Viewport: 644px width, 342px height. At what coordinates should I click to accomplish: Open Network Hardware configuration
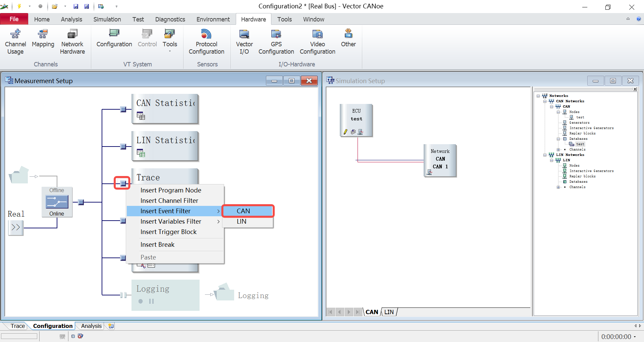72,42
